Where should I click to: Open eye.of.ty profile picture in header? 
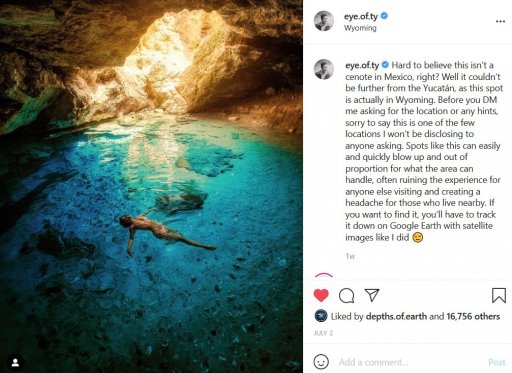pos(324,21)
